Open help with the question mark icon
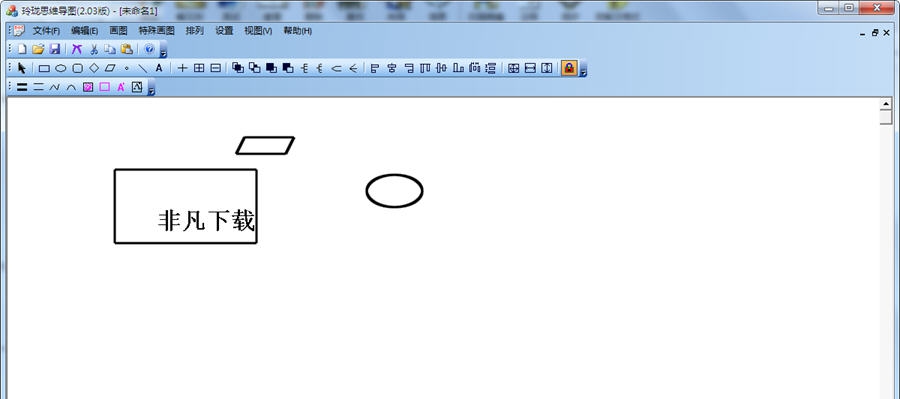The image size is (900, 399). (x=149, y=49)
